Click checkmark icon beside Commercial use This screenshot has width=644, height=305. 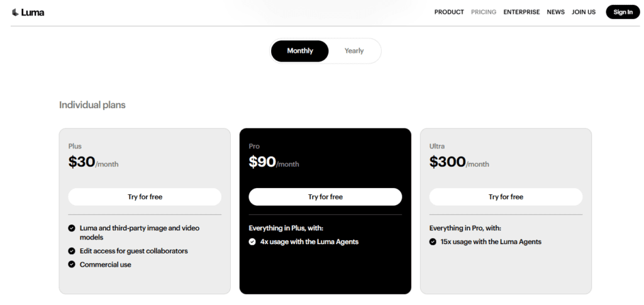point(72,265)
